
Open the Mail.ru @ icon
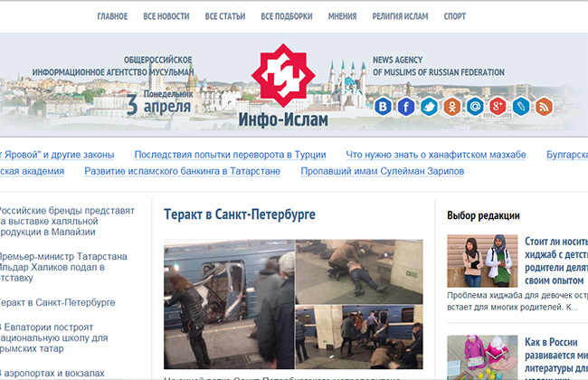click(x=475, y=106)
